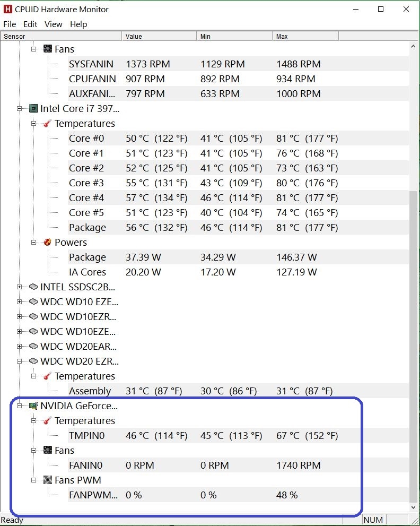Open the View menu
The width and height of the screenshot is (420, 526).
click(53, 24)
